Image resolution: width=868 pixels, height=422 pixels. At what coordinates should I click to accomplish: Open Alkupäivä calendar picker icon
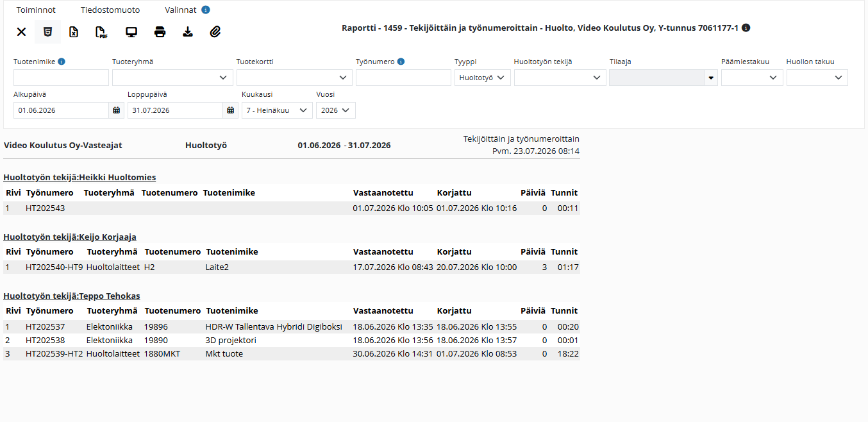(117, 110)
